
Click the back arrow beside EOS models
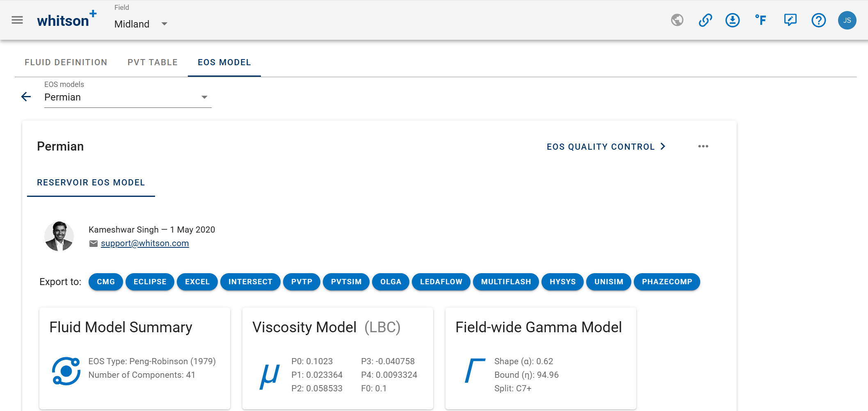(26, 97)
